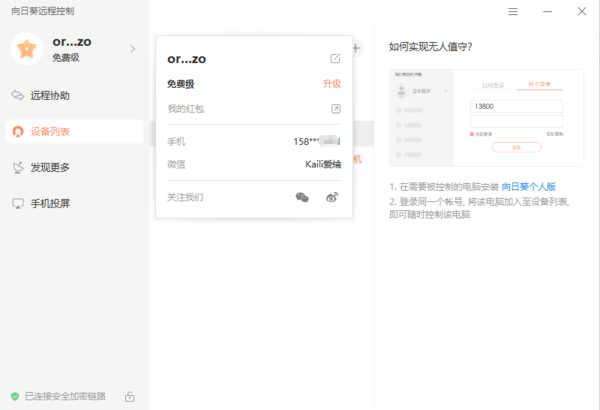Click the edit profile pencil icon

[335, 59]
